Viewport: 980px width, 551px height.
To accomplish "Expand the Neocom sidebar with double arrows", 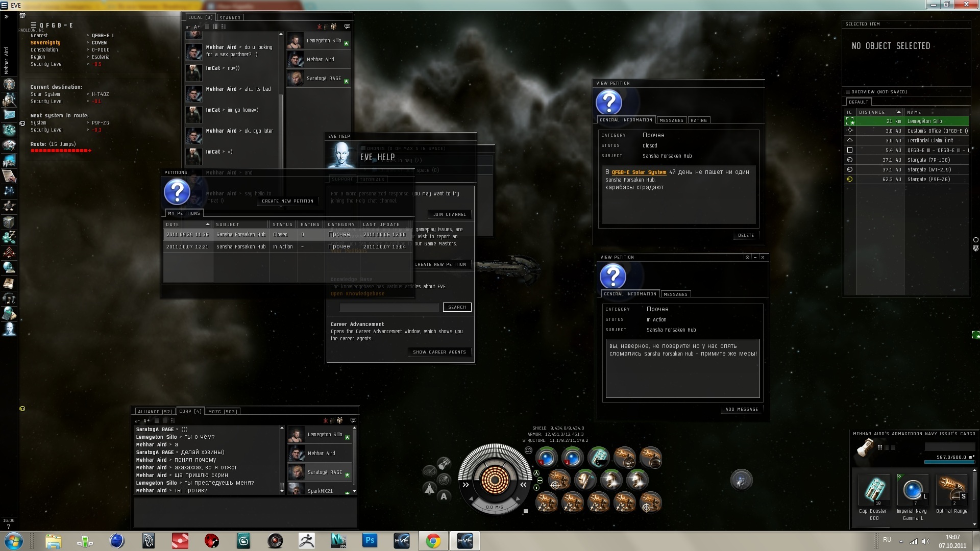I will tap(6, 17).
